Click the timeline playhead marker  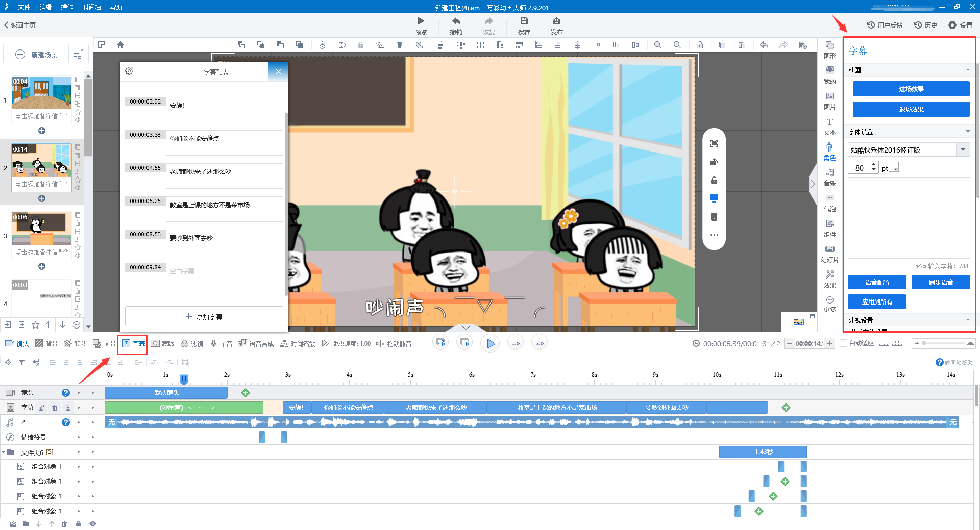[x=184, y=378]
